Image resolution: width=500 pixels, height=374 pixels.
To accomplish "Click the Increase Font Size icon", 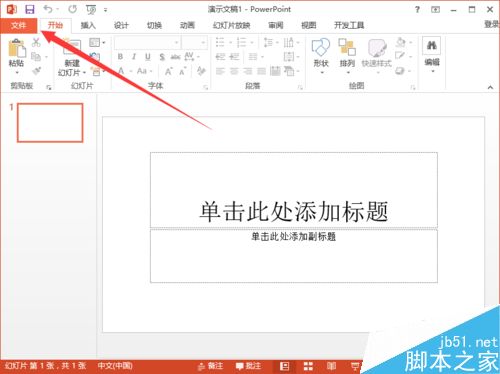I will tap(169, 71).
